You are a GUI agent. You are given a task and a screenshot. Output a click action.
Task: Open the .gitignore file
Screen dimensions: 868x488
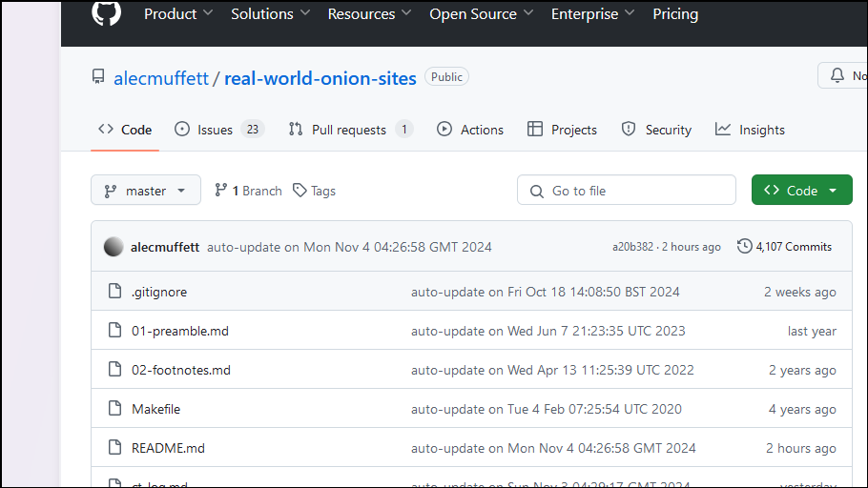click(x=159, y=292)
